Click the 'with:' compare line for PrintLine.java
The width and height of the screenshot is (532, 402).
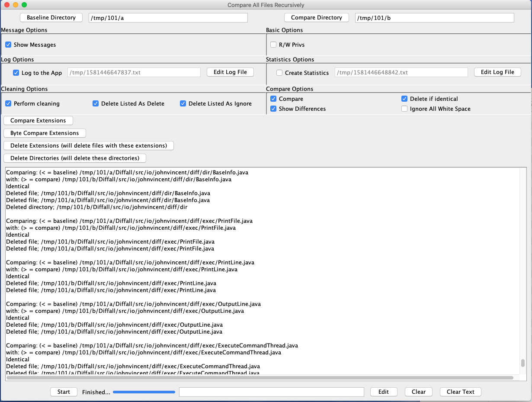(x=122, y=270)
